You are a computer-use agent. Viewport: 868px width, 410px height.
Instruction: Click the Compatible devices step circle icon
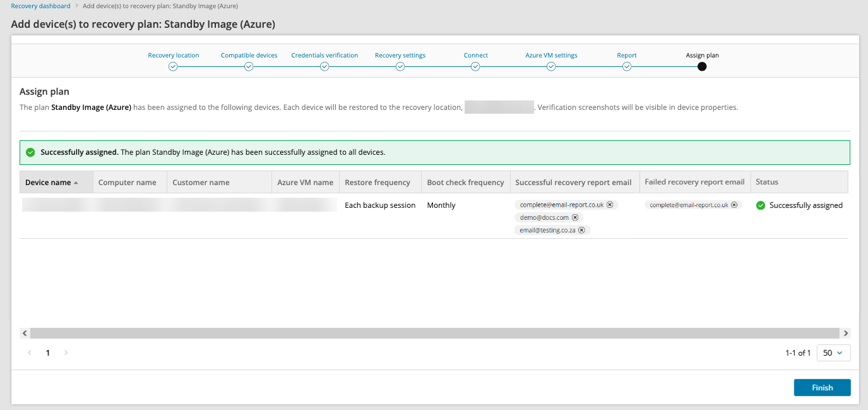[x=249, y=67]
